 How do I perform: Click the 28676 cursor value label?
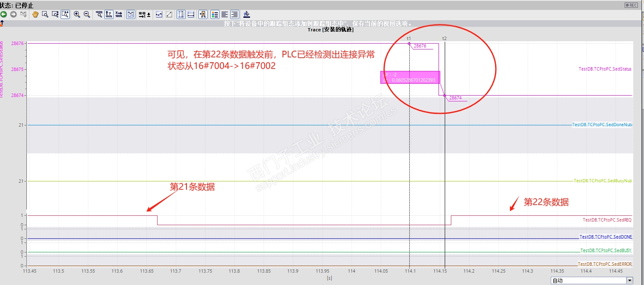tap(420, 46)
